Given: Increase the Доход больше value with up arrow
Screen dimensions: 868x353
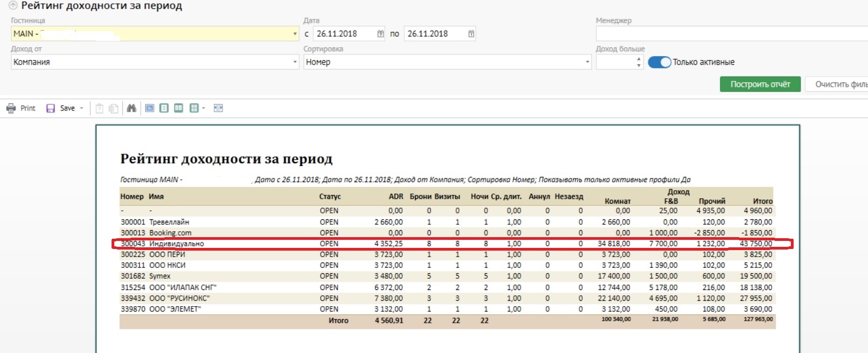Looking at the screenshot, I should pos(639,59).
